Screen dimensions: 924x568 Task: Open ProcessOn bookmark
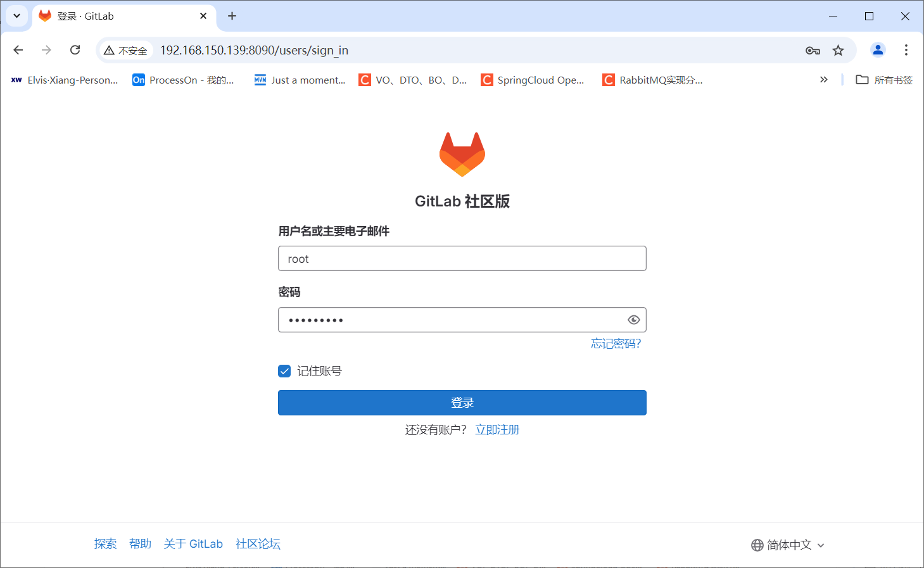coord(183,80)
